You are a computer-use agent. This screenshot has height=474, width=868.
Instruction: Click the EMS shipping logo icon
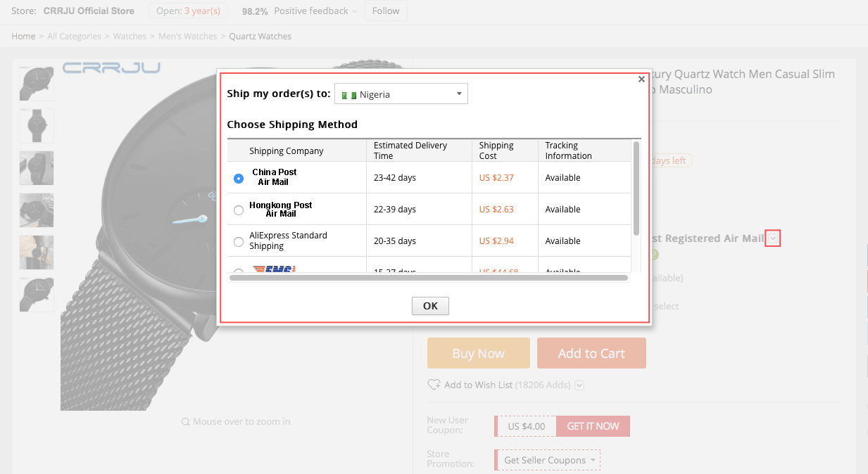coord(274,269)
